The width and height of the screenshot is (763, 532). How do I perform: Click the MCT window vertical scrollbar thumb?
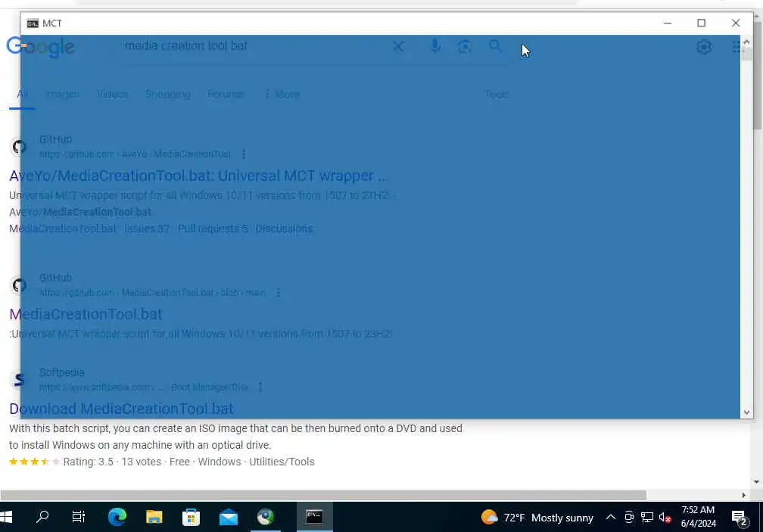pyautogui.click(x=746, y=54)
